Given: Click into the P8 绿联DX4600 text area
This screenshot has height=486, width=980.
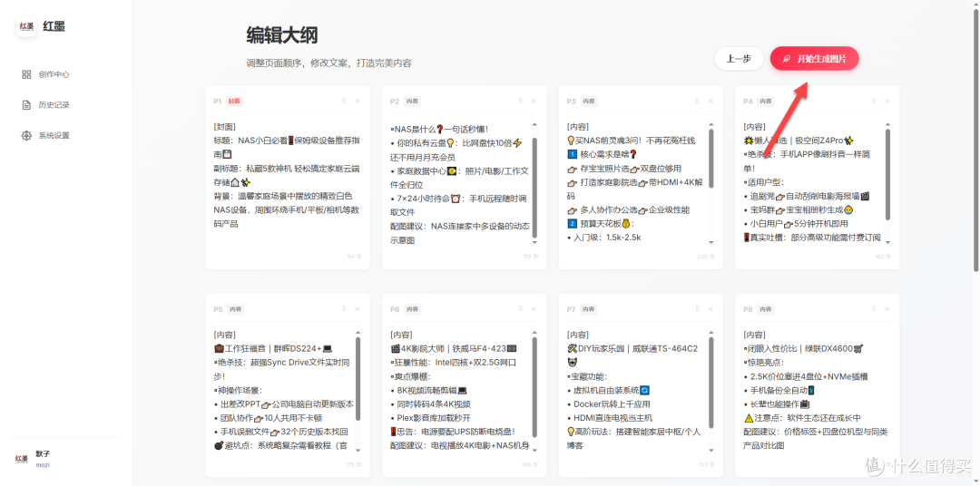Looking at the screenshot, I should coord(818,391).
